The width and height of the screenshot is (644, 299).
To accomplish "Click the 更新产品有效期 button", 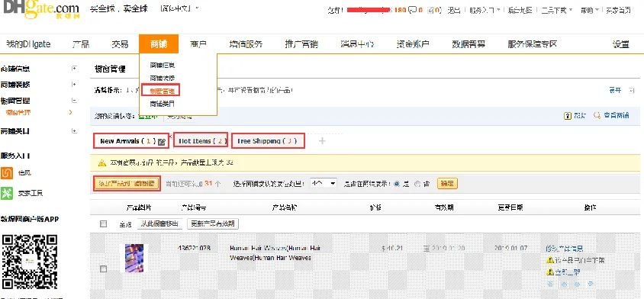I will click(x=213, y=223).
